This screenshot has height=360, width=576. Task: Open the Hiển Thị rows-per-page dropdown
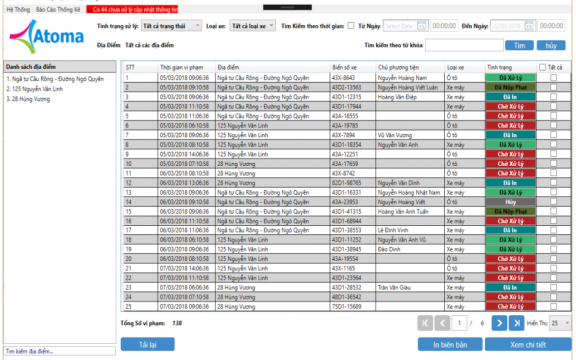click(x=560, y=323)
